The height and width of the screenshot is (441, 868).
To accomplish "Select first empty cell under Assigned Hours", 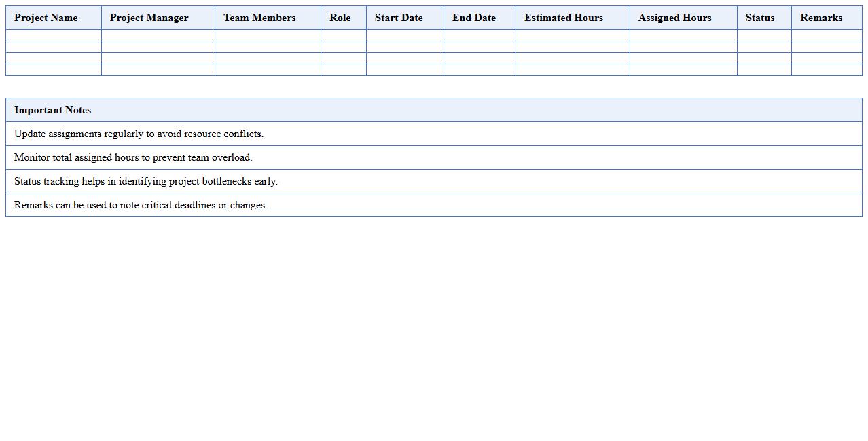I will 683,35.
